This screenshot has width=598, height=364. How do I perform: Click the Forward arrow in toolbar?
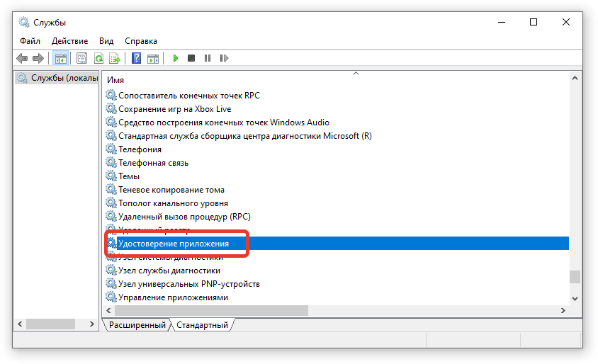[x=38, y=58]
